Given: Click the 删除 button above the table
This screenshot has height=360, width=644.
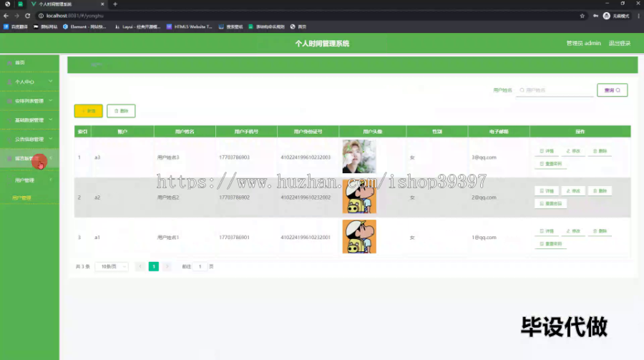Looking at the screenshot, I should click(121, 111).
